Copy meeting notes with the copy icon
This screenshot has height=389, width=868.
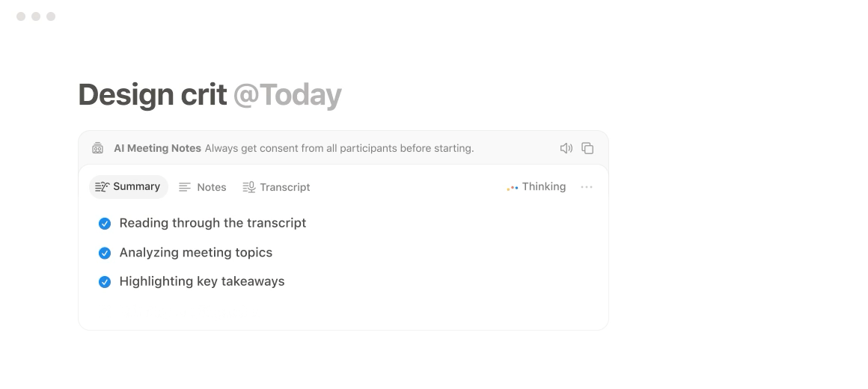[587, 148]
